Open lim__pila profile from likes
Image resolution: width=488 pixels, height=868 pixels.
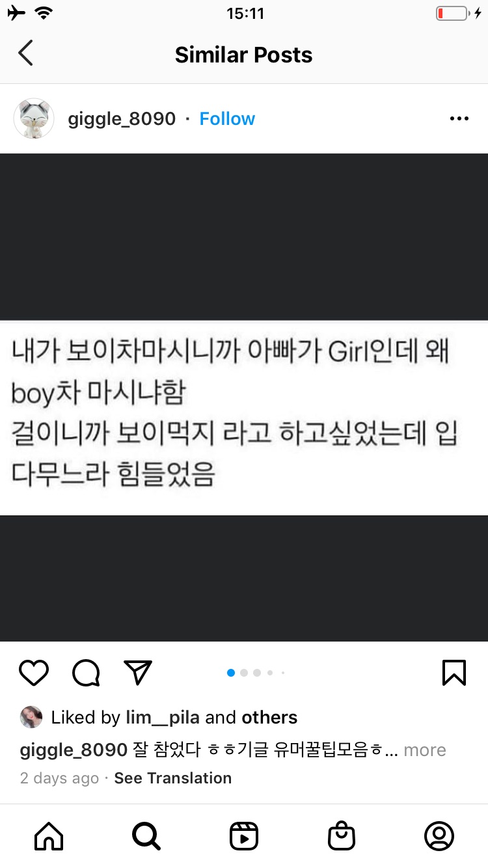[163, 718]
